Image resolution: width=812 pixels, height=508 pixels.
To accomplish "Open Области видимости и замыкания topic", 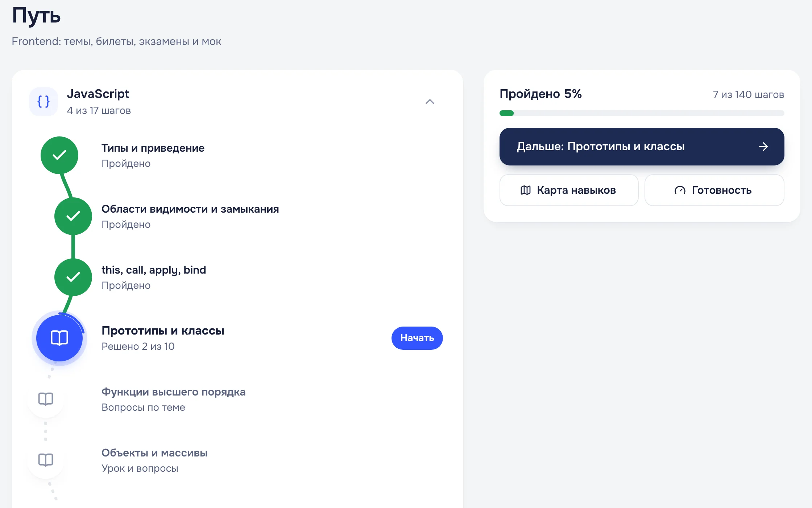I will (x=190, y=209).
